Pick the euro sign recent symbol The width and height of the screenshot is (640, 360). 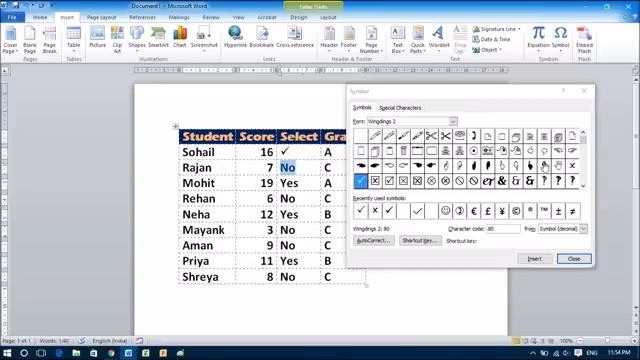473,211
